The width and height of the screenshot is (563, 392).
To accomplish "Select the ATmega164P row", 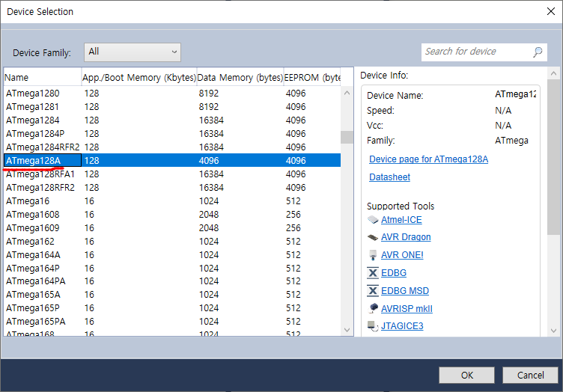I will click(x=172, y=269).
